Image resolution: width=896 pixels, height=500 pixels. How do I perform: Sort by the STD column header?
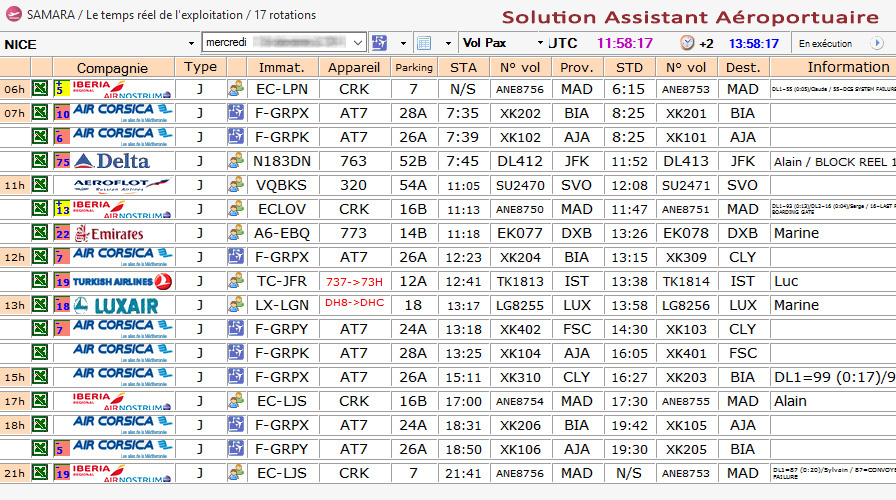(x=630, y=67)
